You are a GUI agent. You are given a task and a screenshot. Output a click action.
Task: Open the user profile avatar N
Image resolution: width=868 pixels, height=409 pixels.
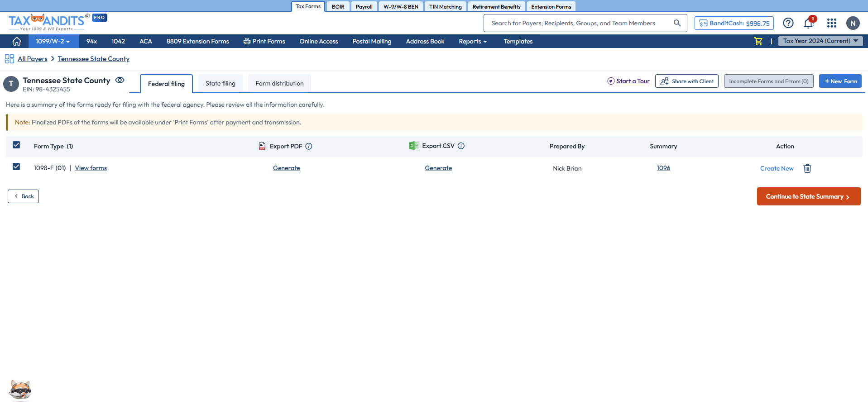(853, 23)
